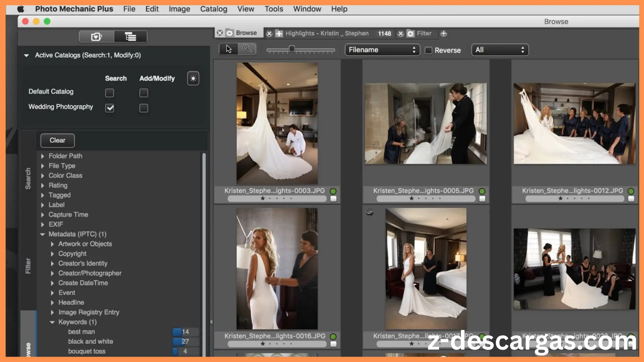
Task: Enable Add/Modify for Default Catalog
Action: click(144, 93)
